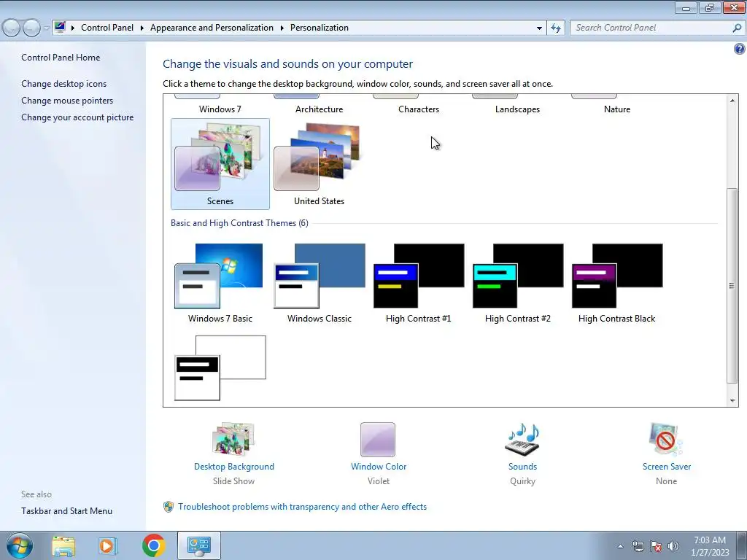Open Change your account picture link
The width and height of the screenshot is (747, 560).
click(x=77, y=117)
